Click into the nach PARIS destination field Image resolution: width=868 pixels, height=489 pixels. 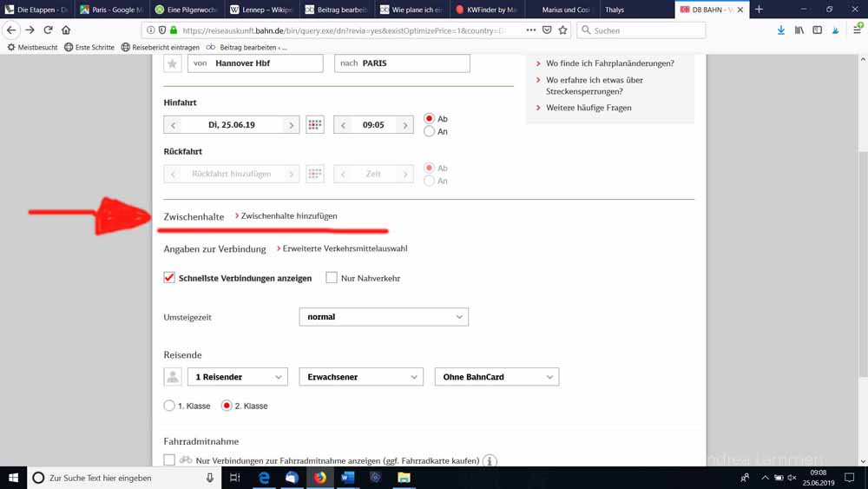(415, 63)
